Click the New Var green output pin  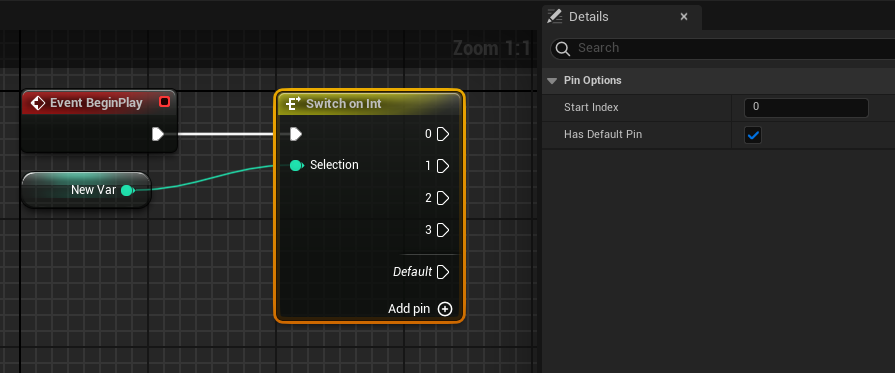pyautogui.click(x=127, y=190)
